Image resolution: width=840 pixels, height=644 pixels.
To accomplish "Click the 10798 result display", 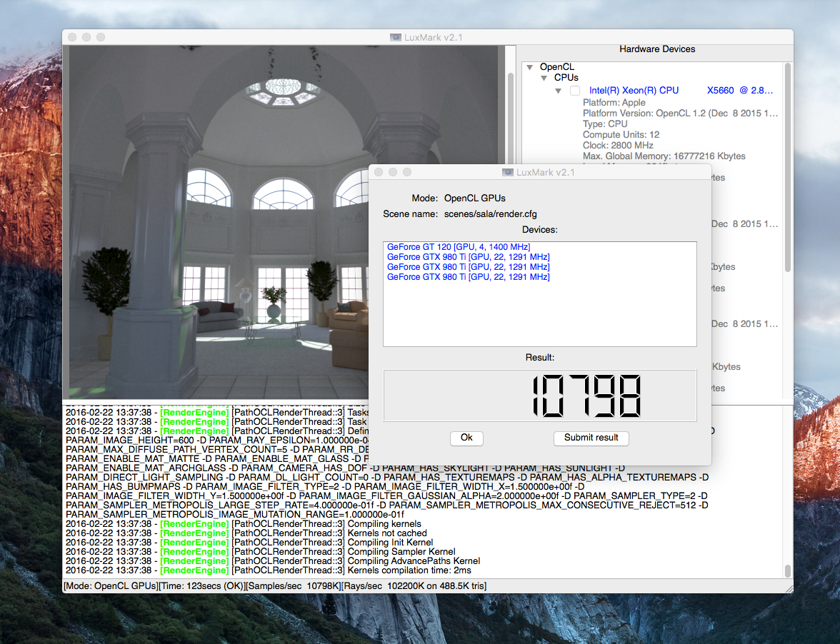I will pos(539,396).
